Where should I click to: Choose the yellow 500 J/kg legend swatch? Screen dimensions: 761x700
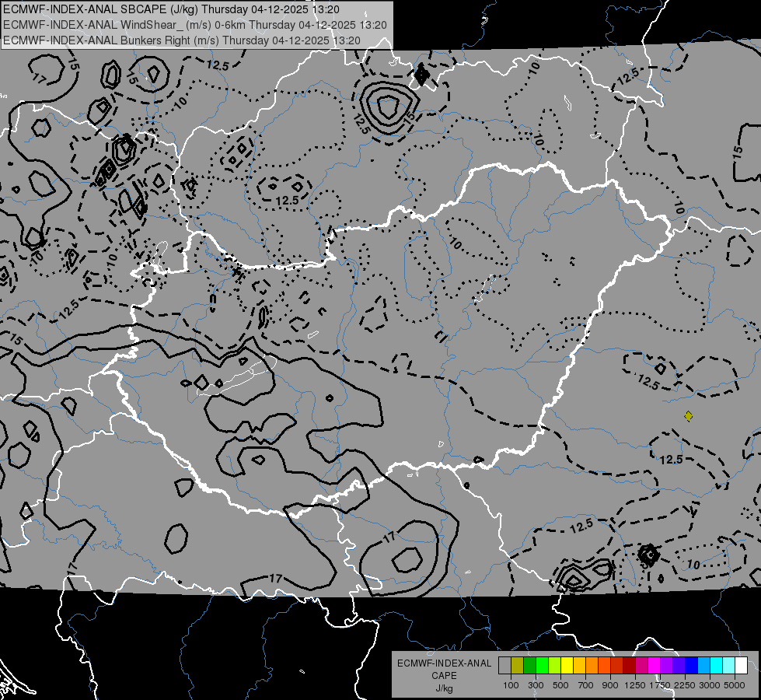point(567,666)
